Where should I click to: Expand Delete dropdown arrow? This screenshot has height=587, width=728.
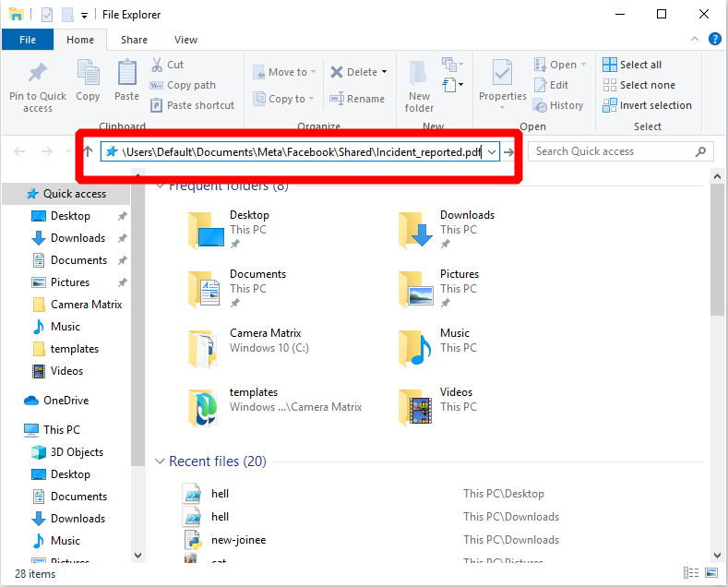pos(385,71)
